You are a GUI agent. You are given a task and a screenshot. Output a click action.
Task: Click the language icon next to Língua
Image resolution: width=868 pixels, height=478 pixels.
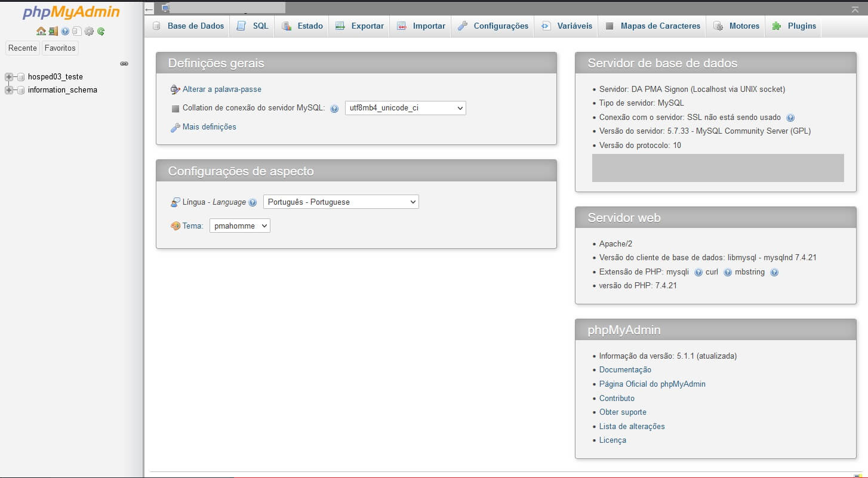pyautogui.click(x=175, y=202)
